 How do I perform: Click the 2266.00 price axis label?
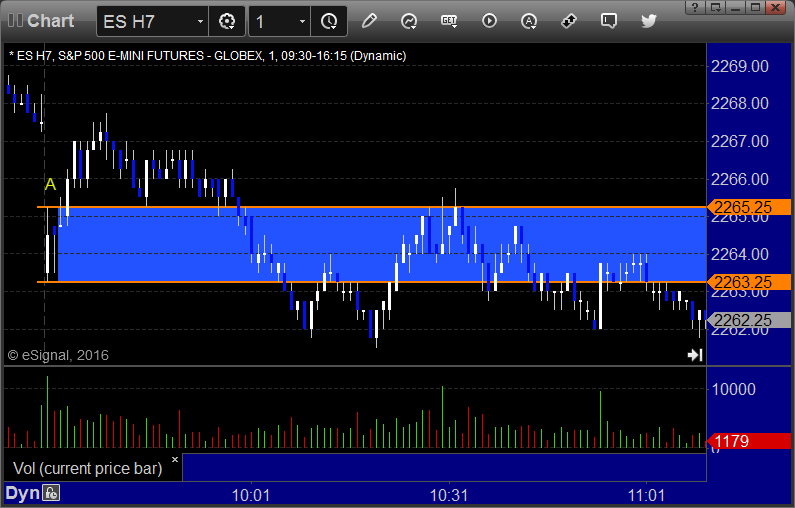point(740,179)
